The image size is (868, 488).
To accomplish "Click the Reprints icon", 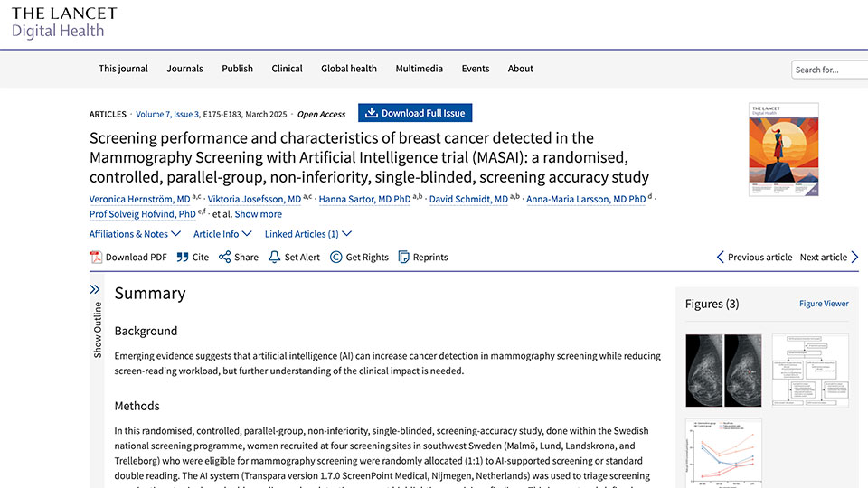I will [404, 258].
